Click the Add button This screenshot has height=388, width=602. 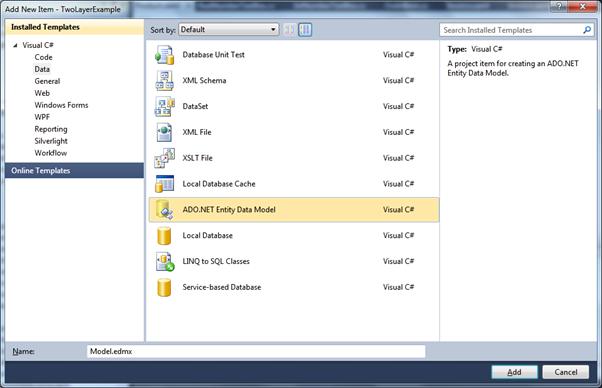pyautogui.click(x=514, y=372)
